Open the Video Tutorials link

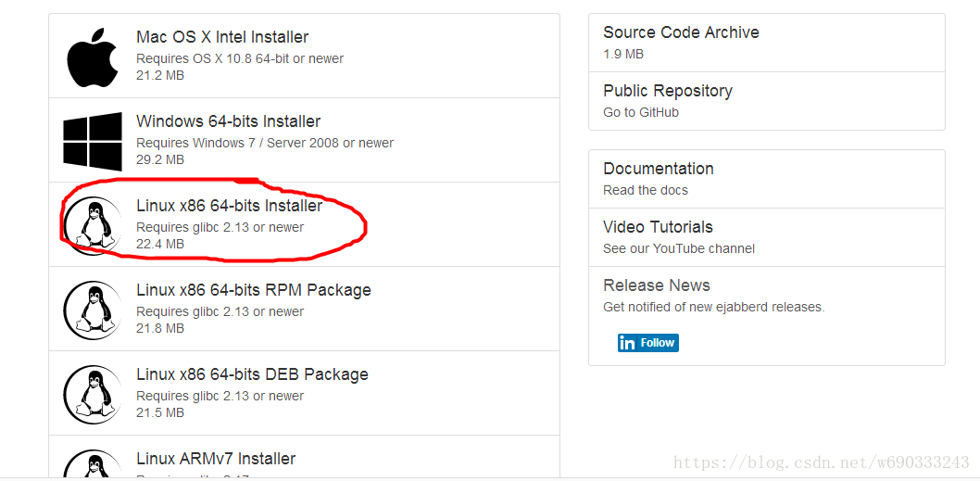659,227
